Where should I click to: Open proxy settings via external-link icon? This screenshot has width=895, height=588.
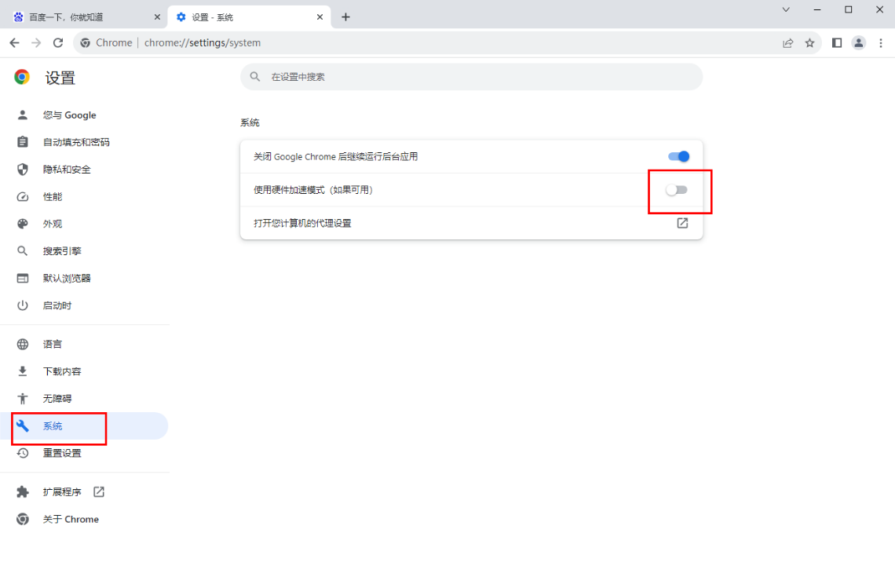point(682,223)
